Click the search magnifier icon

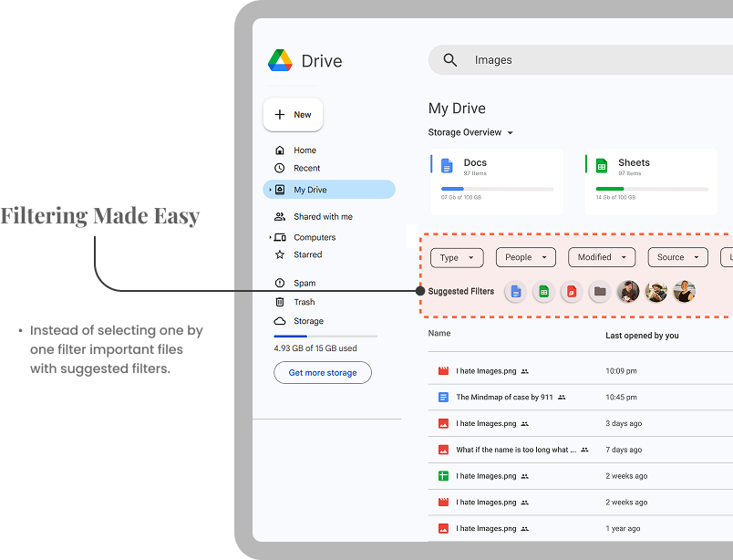(x=449, y=60)
